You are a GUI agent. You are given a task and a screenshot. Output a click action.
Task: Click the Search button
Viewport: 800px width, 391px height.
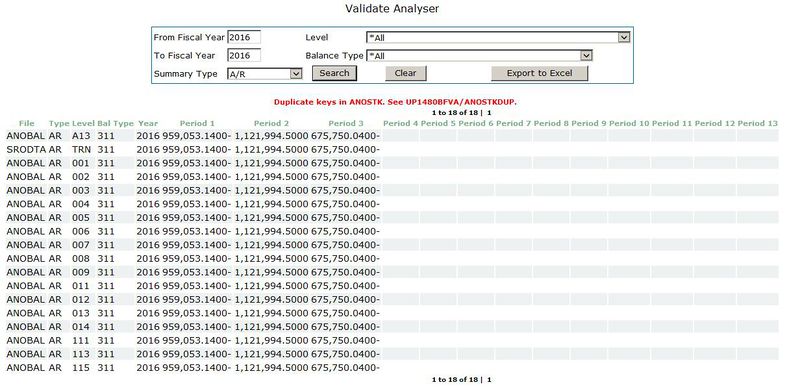click(x=334, y=73)
